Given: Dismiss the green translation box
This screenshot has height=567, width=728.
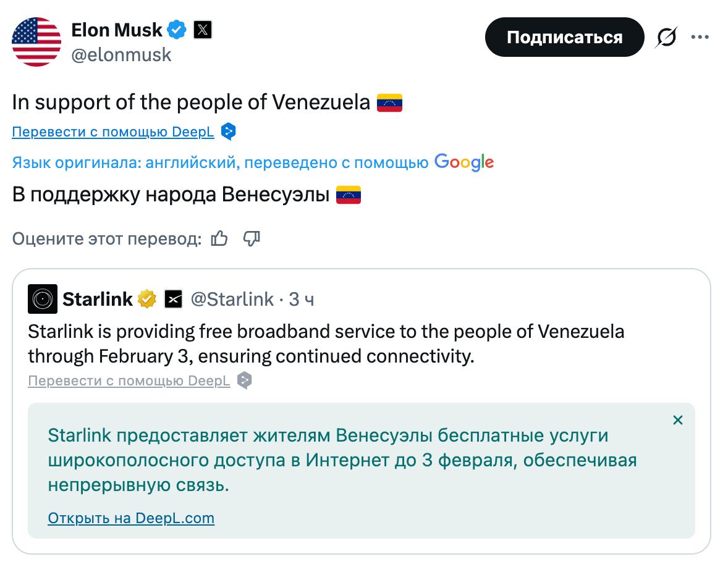Looking at the screenshot, I should (677, 419).
